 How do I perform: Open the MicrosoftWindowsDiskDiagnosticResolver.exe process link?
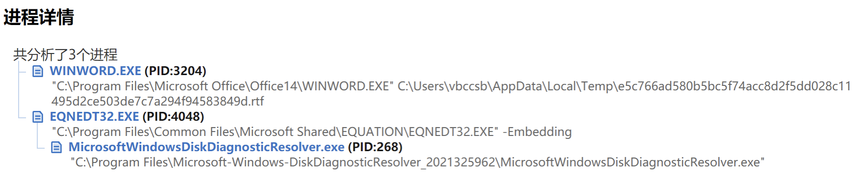click(x=206, y=147)
